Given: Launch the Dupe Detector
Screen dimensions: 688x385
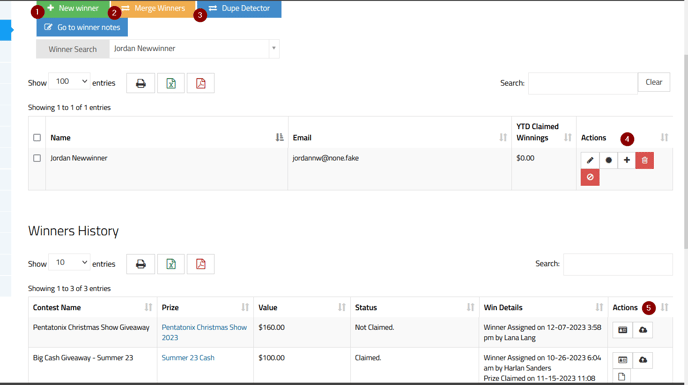Looking at the screenshot, I should (x=239, y=8).
